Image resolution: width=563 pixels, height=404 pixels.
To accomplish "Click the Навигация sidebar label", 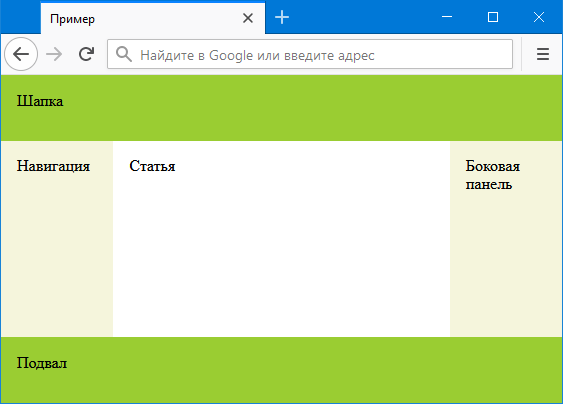I will 53,166.
